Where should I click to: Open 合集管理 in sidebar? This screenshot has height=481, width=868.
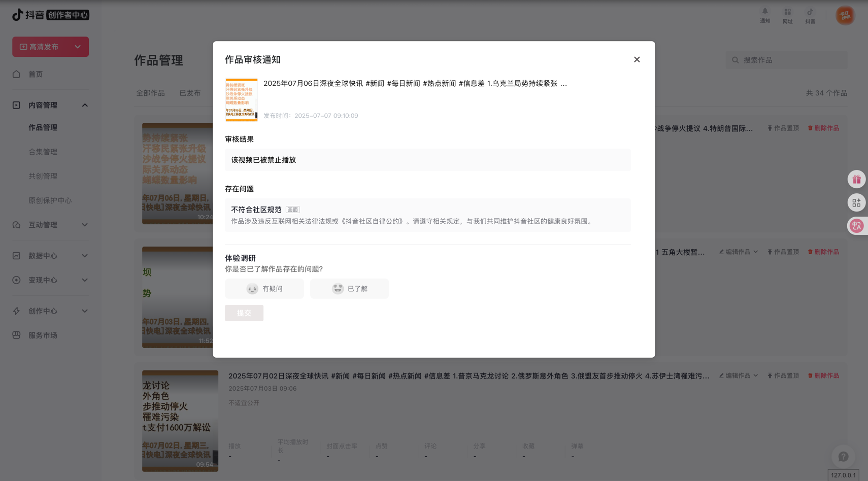click(43, 152)
